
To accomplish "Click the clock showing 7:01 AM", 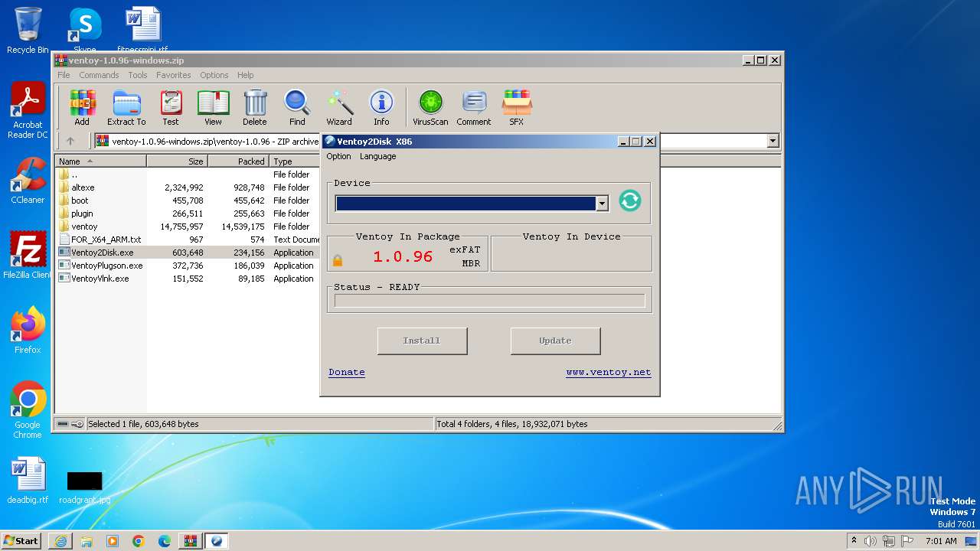I will tap(941, 541).
